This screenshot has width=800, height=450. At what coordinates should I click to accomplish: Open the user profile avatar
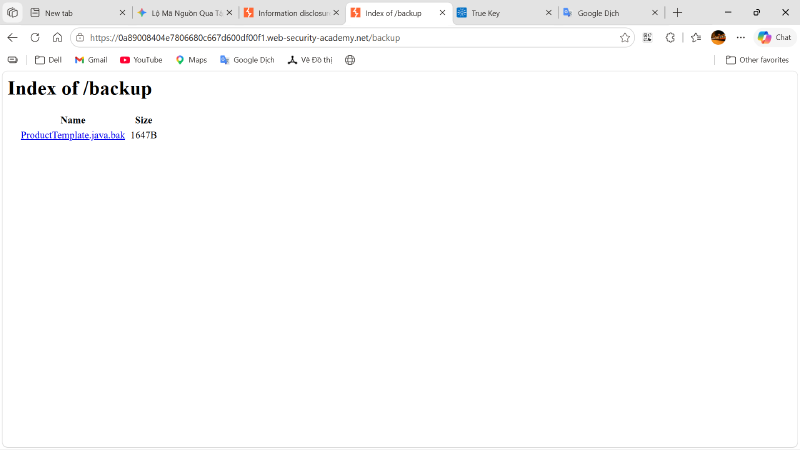coord(718,37)
